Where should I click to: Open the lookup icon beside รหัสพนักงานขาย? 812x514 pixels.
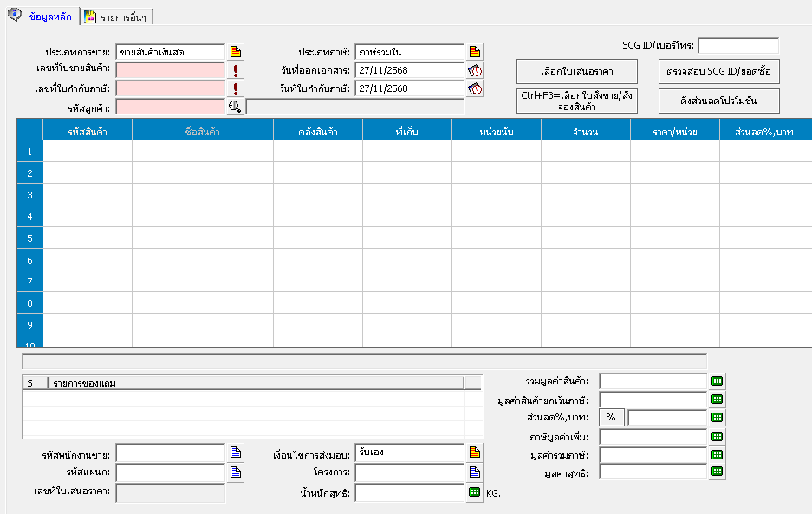point(235,452)
